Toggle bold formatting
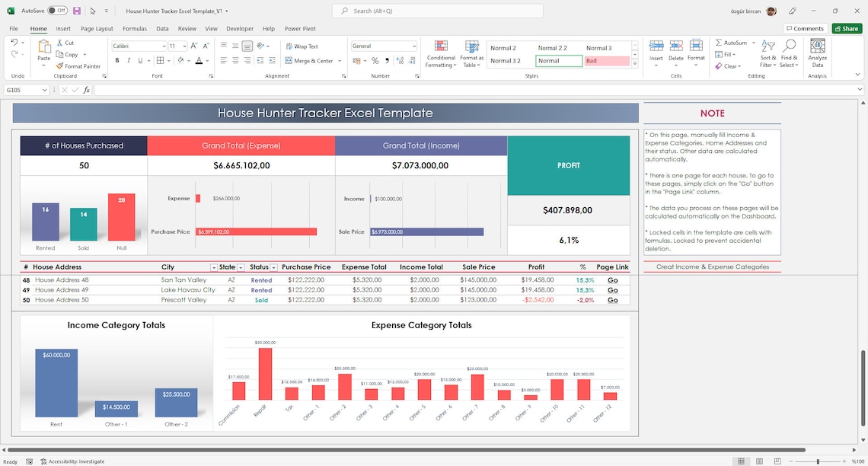 point(116,60)
